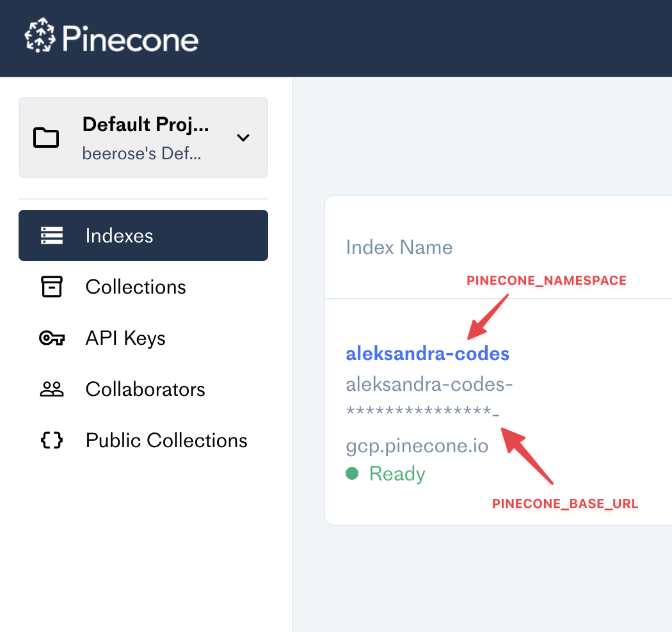The height and width of the screenshot is (632, 672).
Task: Click the folder icon in project selector
Action: coord(46,138)
